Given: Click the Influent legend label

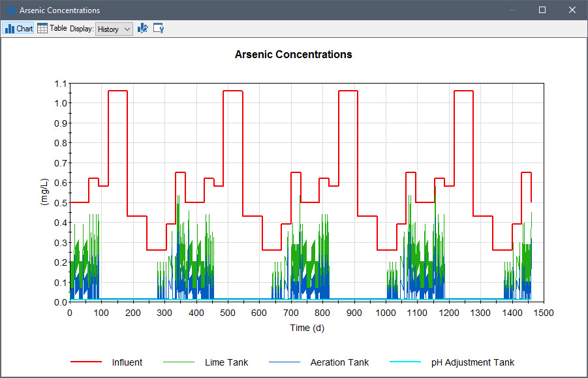Looking at the screenshot, I should [x=127, y=362].
